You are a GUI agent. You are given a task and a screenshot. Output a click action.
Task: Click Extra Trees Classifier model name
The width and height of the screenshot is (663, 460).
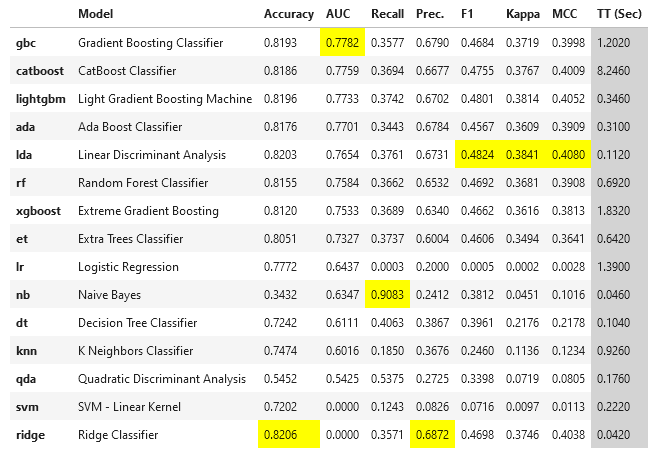tap(130, 239)
